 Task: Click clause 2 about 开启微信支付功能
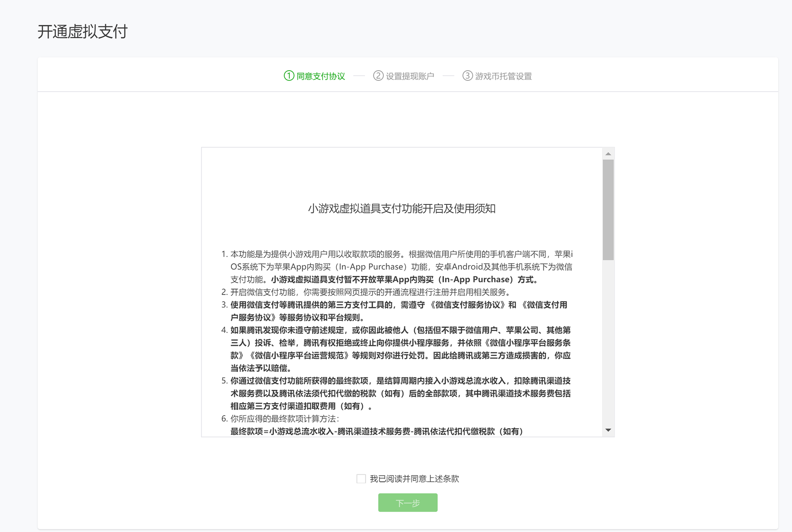point(370,292)
